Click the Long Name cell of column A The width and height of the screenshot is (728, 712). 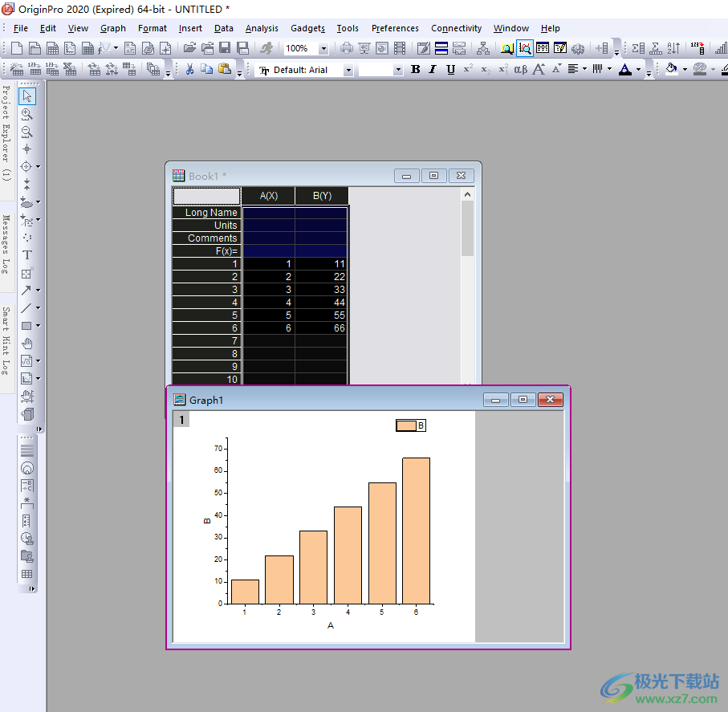(268, 213)
